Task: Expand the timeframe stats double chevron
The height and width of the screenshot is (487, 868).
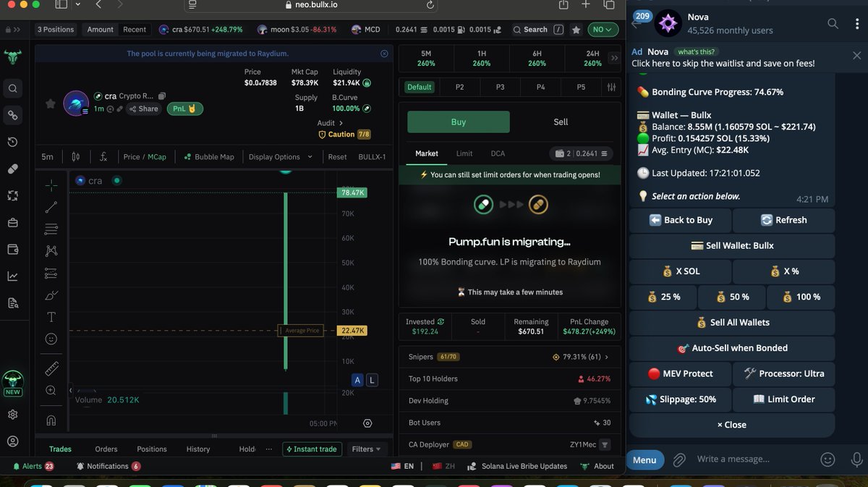Action: click(x=615, y=58)
